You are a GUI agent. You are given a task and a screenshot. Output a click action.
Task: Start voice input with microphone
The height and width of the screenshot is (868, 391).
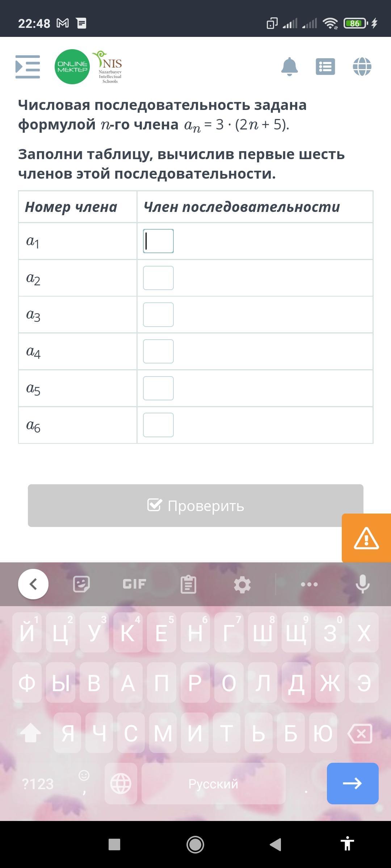pos(362,584)
